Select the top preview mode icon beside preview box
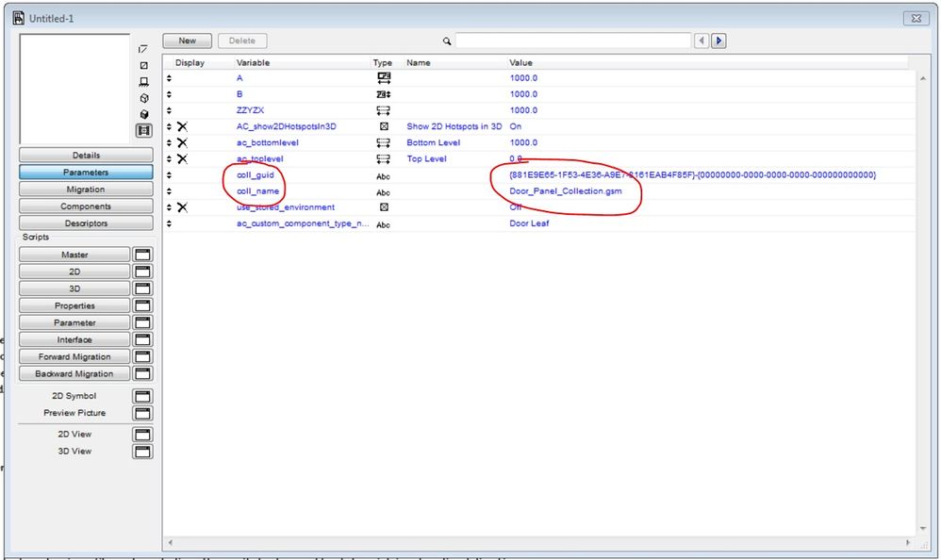941x560 pixels. [x=142, y=49]
